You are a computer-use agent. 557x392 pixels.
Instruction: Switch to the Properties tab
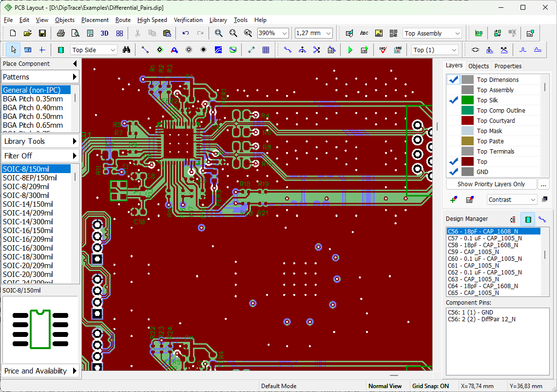pos(508,66)
